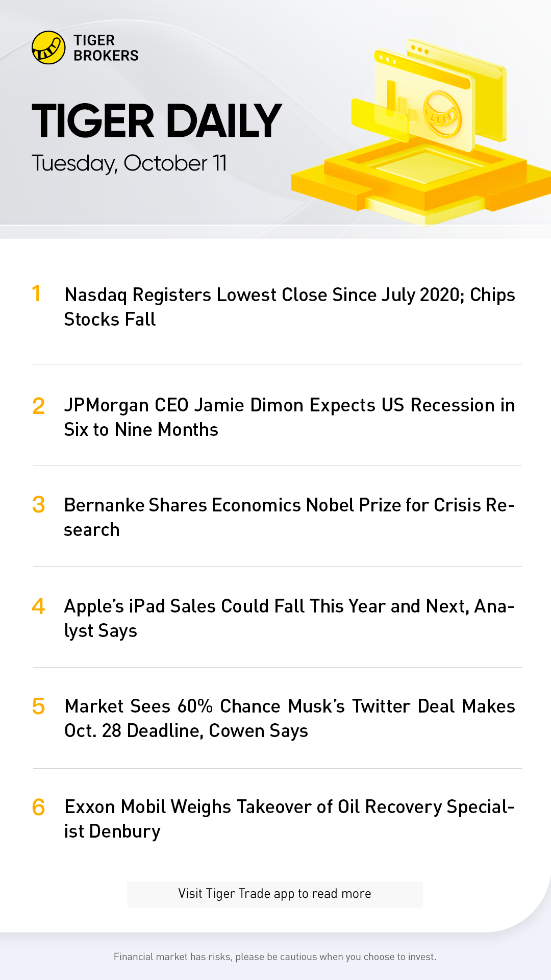This screenshot has width=551, height=980.
Task: Click the financial risk disclaimer text
Action: tap(275, 957)
